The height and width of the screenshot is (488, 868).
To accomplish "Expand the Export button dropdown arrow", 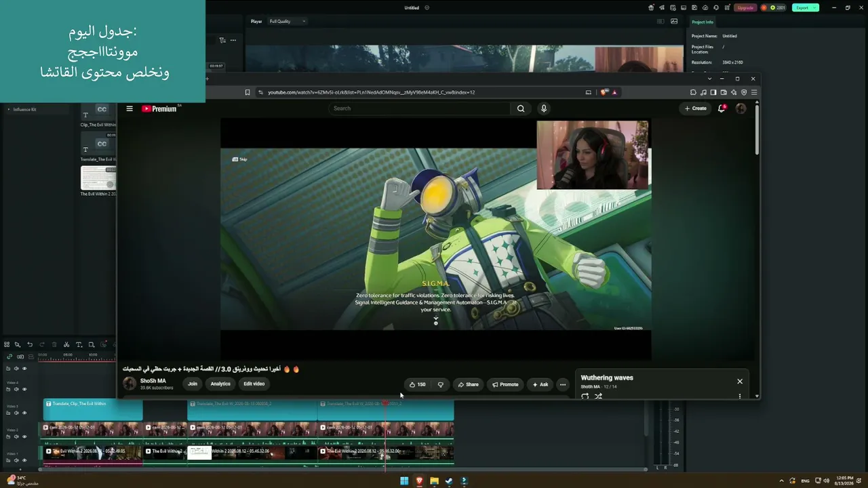I will [x=815, y=7].
